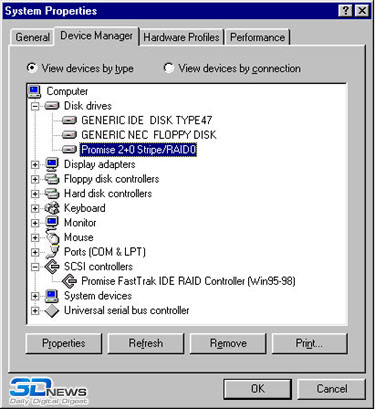Select Universal serial bus controller label

(126, 311)
